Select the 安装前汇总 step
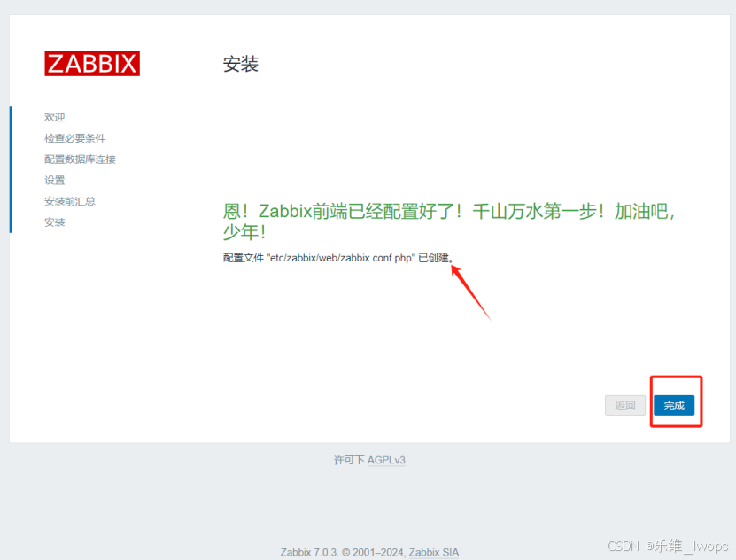This screenshot has width=736, height=560. tap(70, 201)
